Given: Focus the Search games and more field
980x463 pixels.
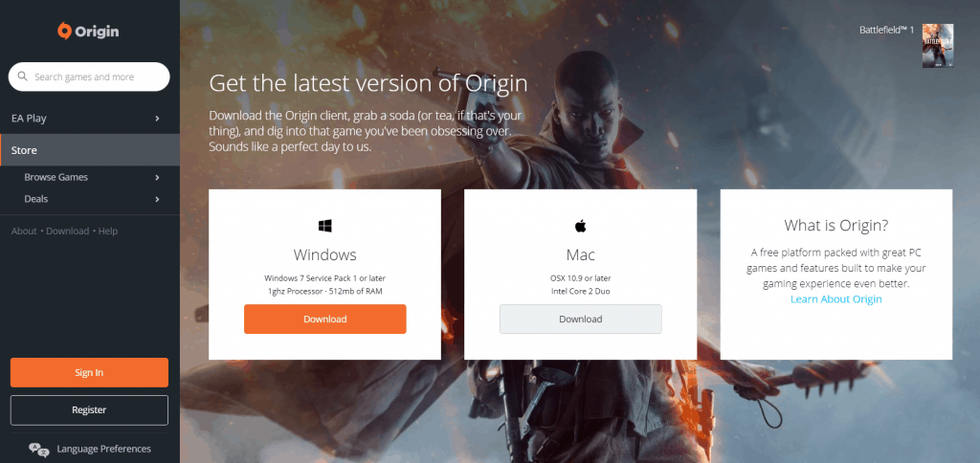Looking at the screenshot, I should [89, 77].
